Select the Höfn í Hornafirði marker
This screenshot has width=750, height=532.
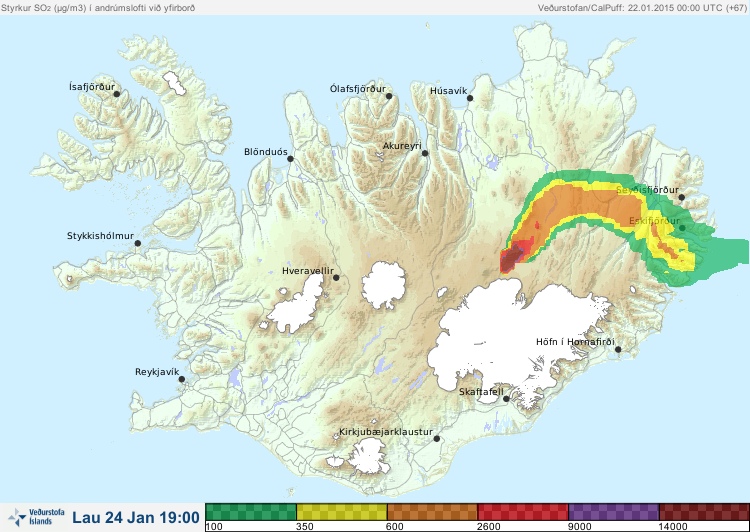pos(618,350)
